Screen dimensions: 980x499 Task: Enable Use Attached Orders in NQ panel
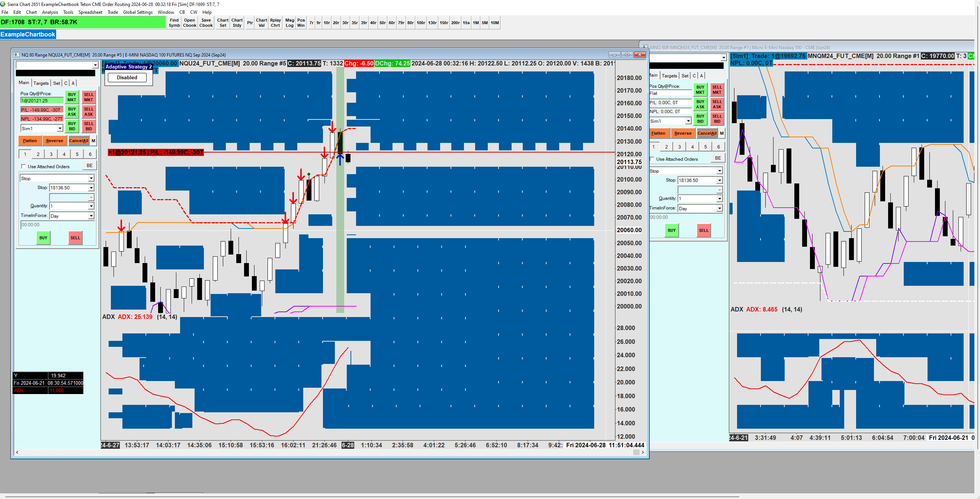pos(24,166)
